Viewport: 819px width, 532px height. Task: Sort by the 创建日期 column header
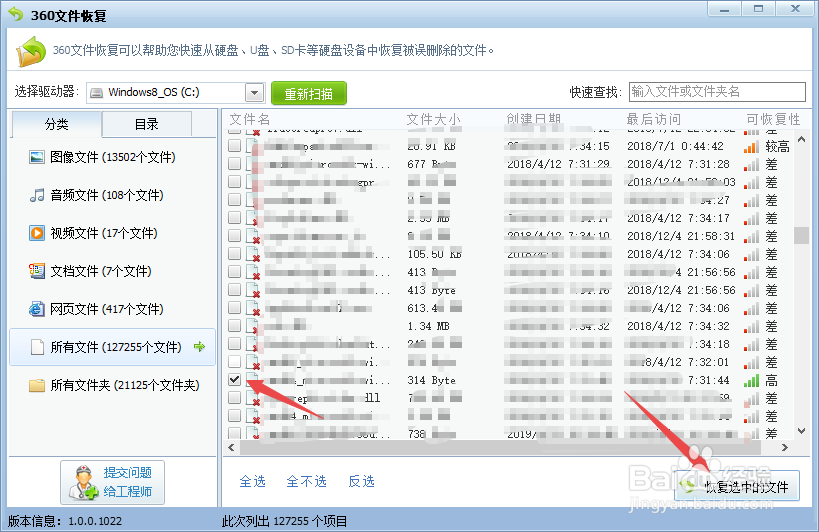click(533, 120)
